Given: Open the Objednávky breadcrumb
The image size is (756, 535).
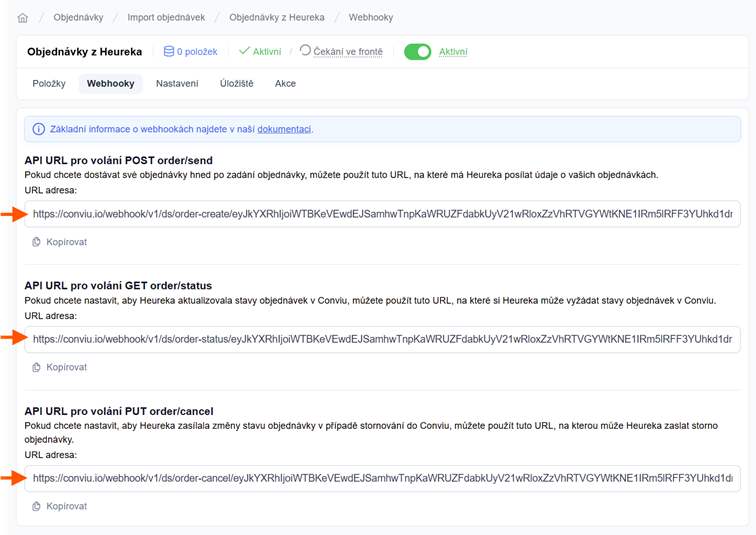Looking at the screenshot, I should point(78,17).
